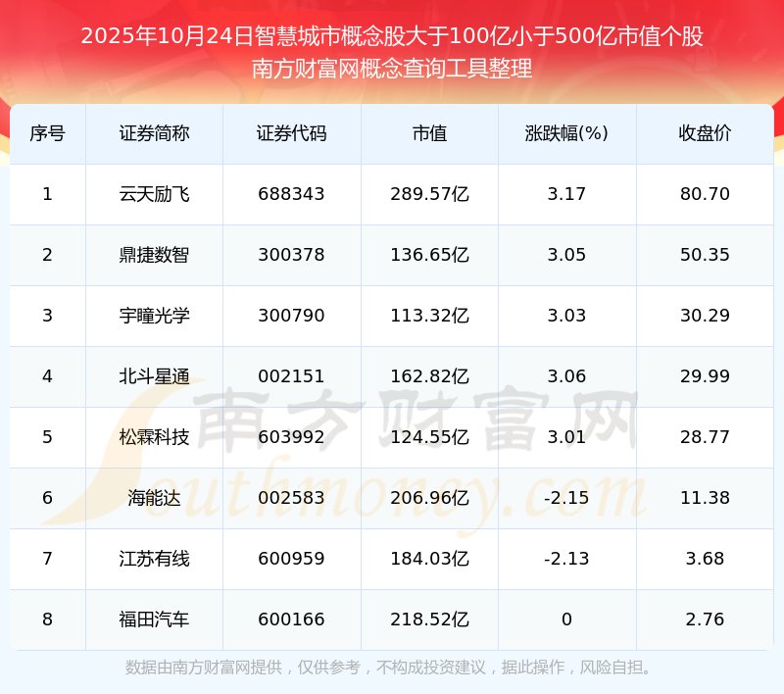Click change percentage 3.17

coord(566,194)
